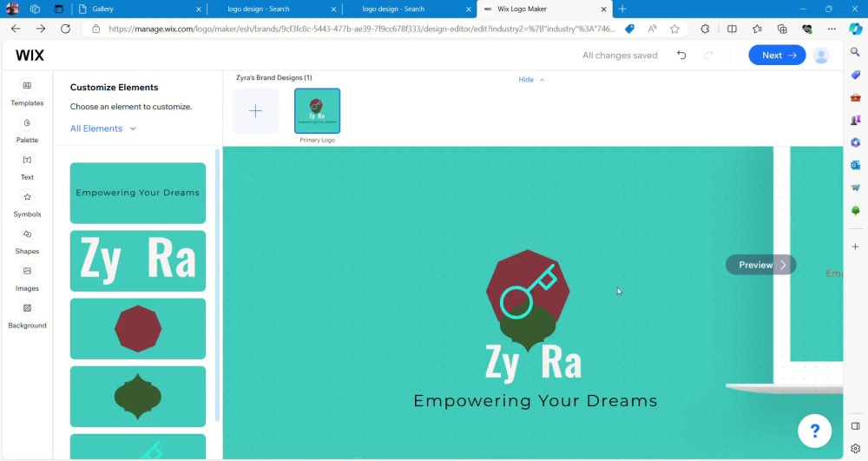Select the Zy Ra text element card

pos(138,260)
